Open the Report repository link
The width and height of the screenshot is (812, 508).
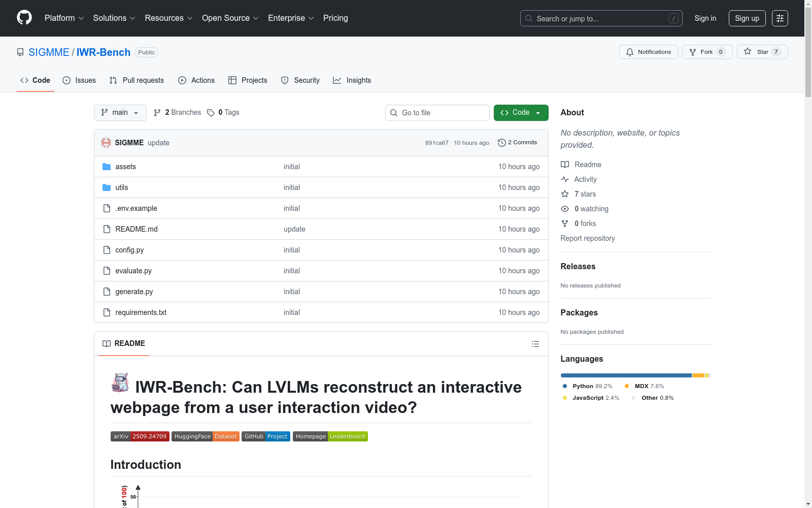588,238
